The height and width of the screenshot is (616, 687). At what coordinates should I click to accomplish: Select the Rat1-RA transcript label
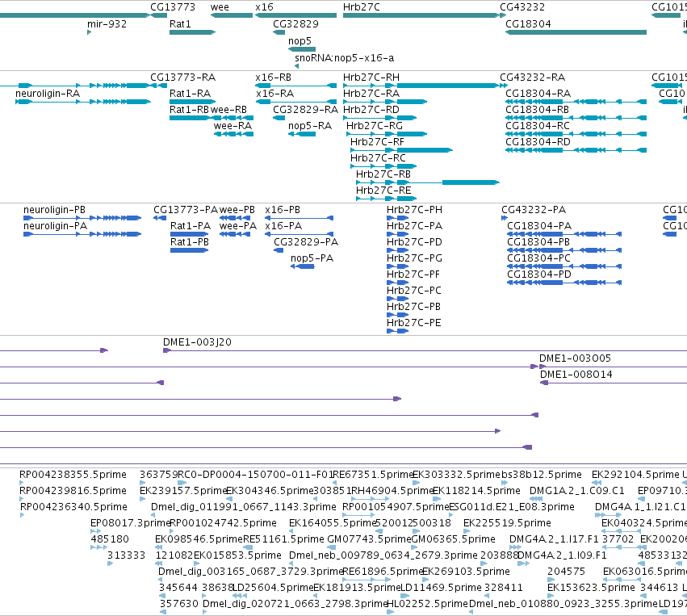(191, 94)
